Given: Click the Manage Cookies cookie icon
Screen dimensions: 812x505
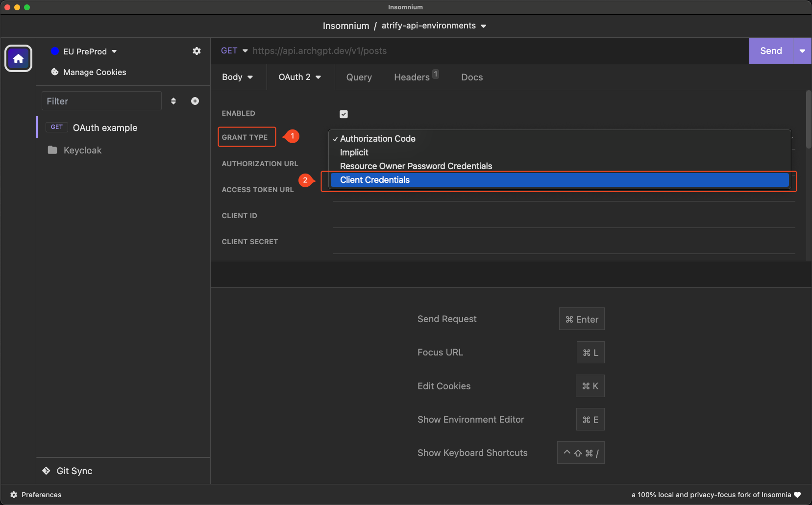Looking at the screenshot, I should (x=55, y=72).
